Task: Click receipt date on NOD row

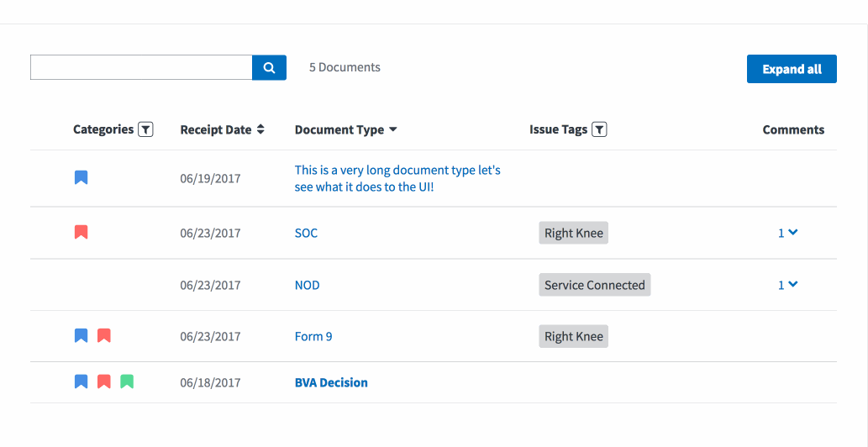Action: (210, 285)
